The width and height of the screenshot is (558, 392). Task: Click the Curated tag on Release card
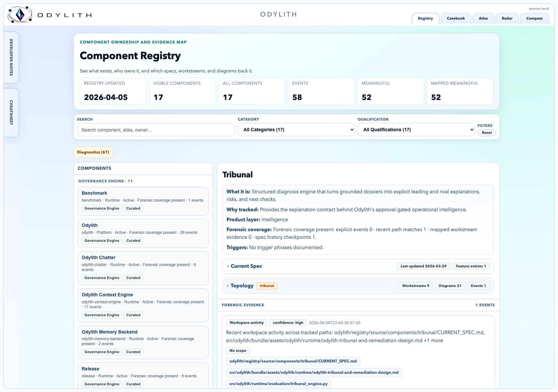tap(133, 384)
